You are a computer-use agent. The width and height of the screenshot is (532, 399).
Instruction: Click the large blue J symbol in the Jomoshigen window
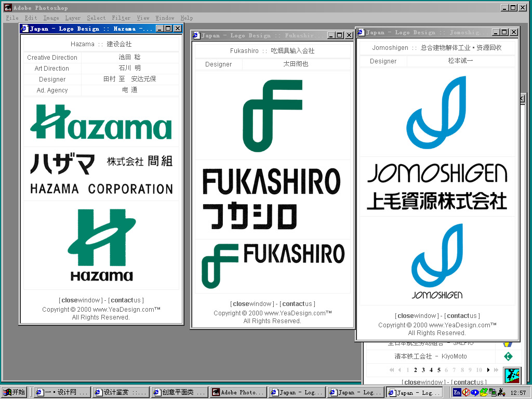tap(436, 113)
